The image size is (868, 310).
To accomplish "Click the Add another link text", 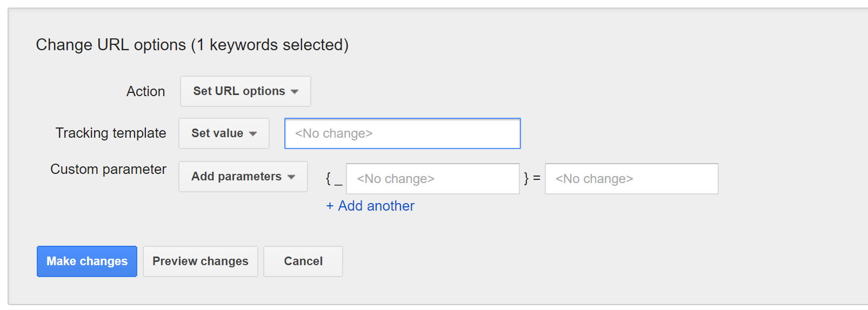I will tap(376, 206).
